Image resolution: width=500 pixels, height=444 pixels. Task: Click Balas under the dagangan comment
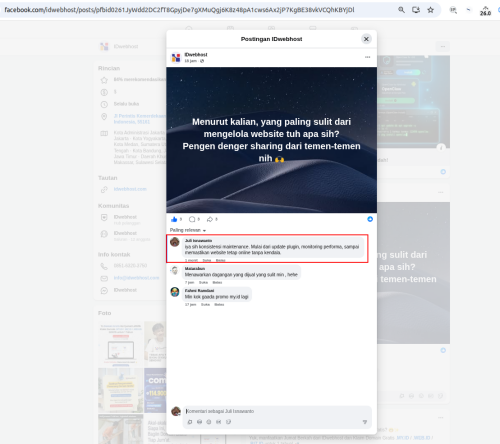pos(217,282)
